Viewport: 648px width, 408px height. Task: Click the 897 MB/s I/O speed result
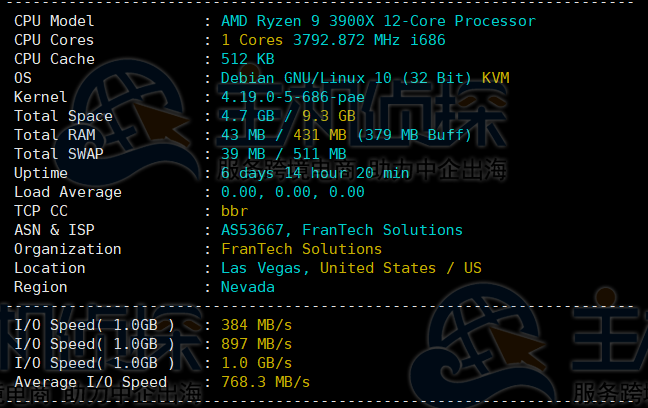(x=256, y=344)
